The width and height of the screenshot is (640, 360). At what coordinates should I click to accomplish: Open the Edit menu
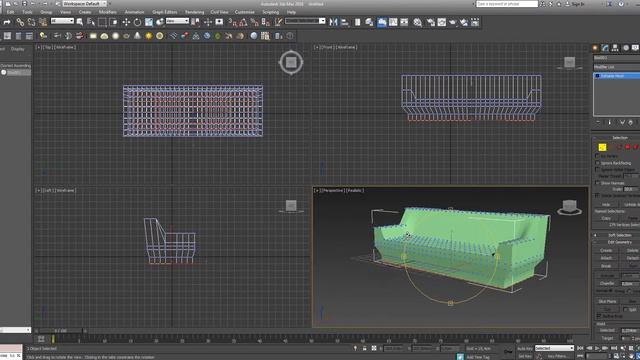[11, 12]
